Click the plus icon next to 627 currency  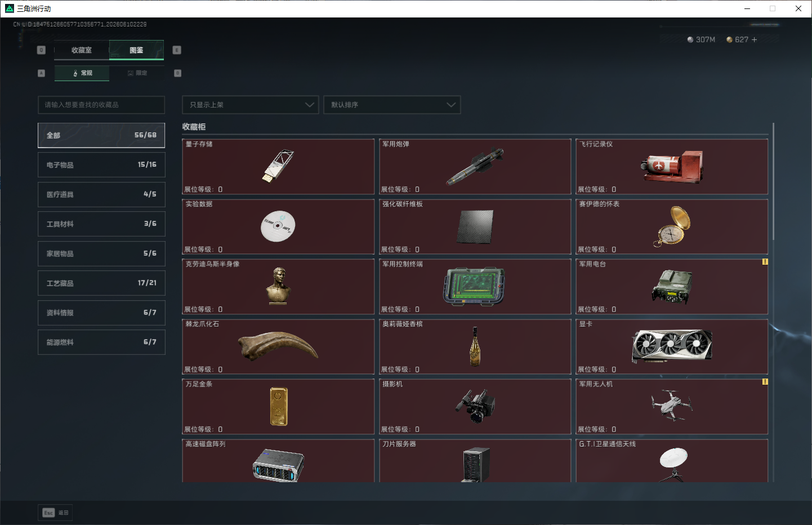[x=754, y=39]
